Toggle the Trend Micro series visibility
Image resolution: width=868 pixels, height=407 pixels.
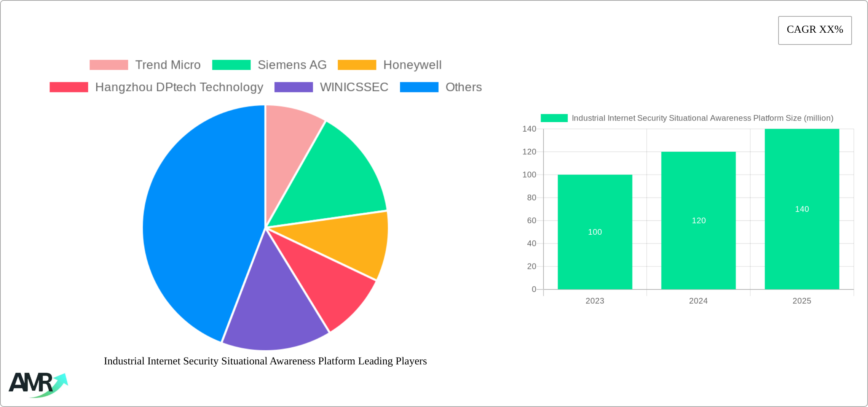pyautogui.click(x=169, y=65)
